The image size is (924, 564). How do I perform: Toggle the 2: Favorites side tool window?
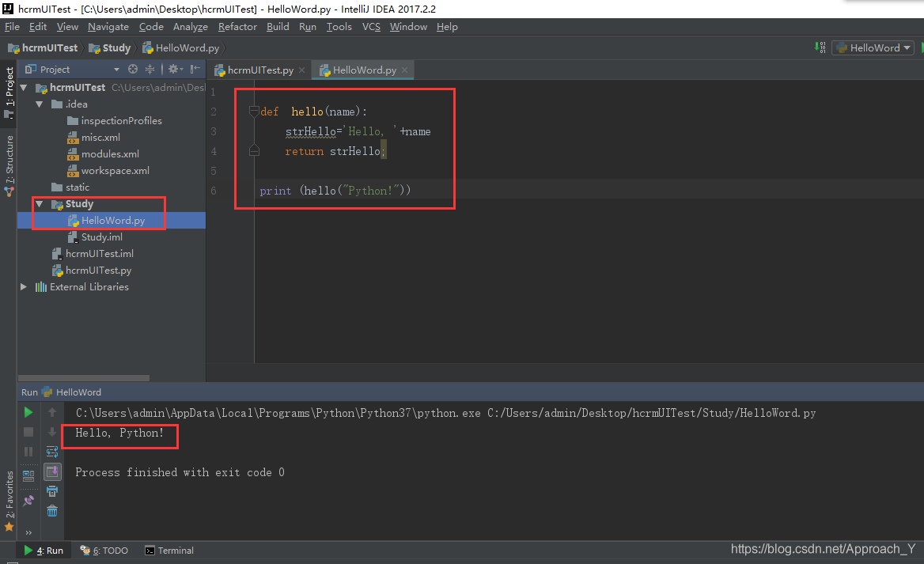[x=9, y=501]
